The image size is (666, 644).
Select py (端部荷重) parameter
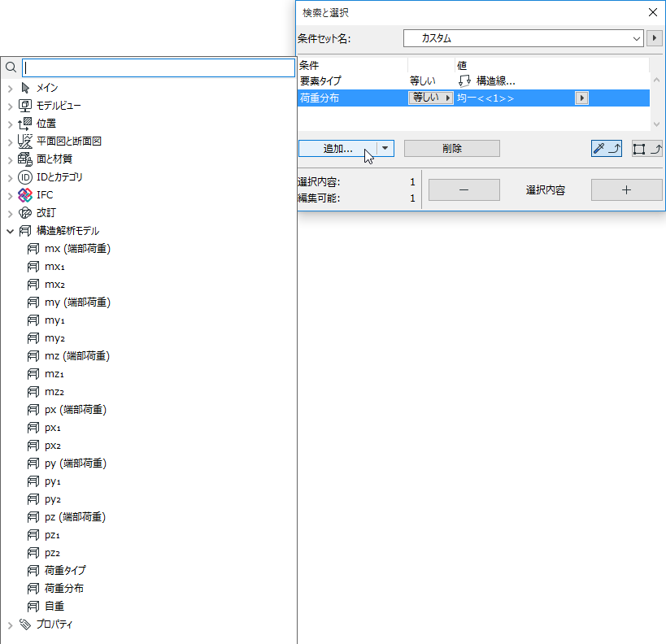(75, 463)
